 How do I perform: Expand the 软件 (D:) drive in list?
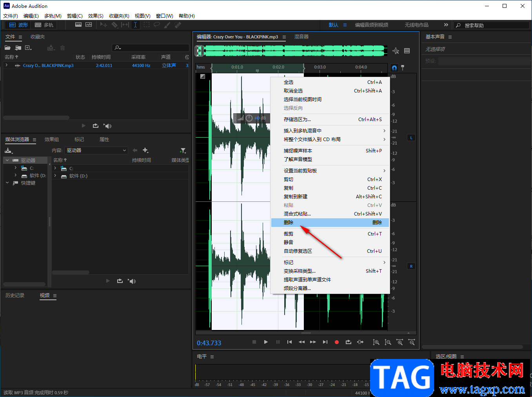click(x=55, y=176)
